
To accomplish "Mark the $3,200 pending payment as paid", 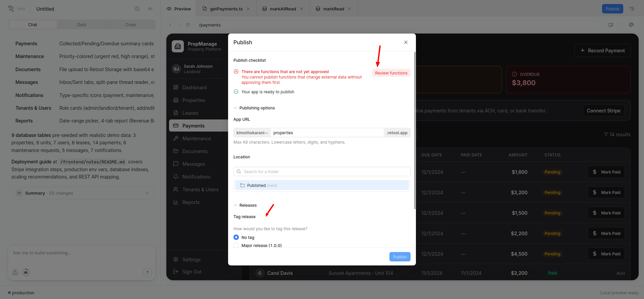I will (x=606, y=192).
